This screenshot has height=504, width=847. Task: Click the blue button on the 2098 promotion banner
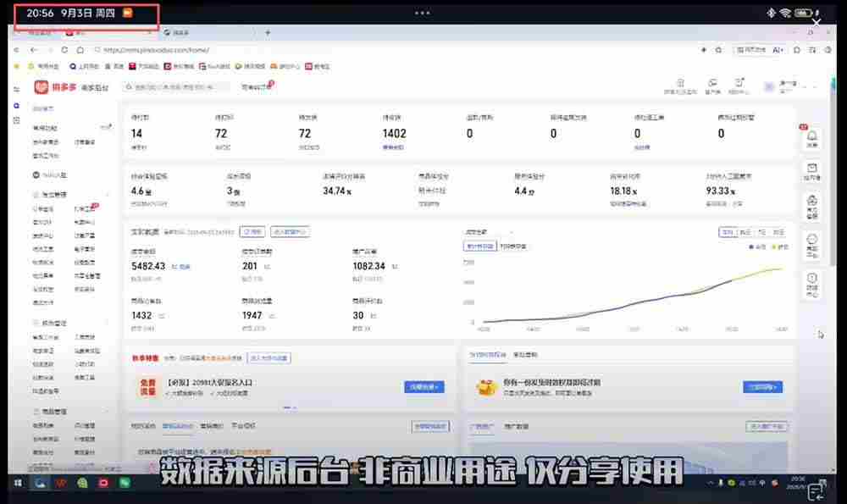[x=424, y=387]
